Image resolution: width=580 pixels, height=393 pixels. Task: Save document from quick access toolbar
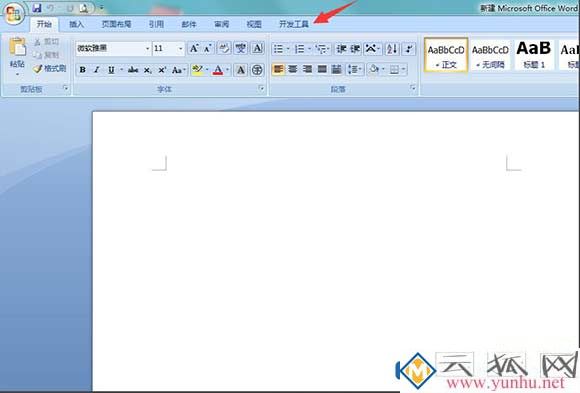point(37,8)
